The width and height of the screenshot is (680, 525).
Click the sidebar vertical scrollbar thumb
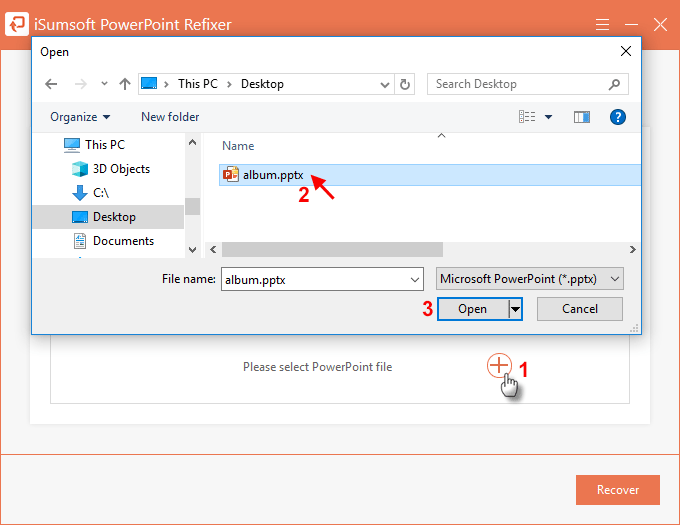[x=193, y=206]
